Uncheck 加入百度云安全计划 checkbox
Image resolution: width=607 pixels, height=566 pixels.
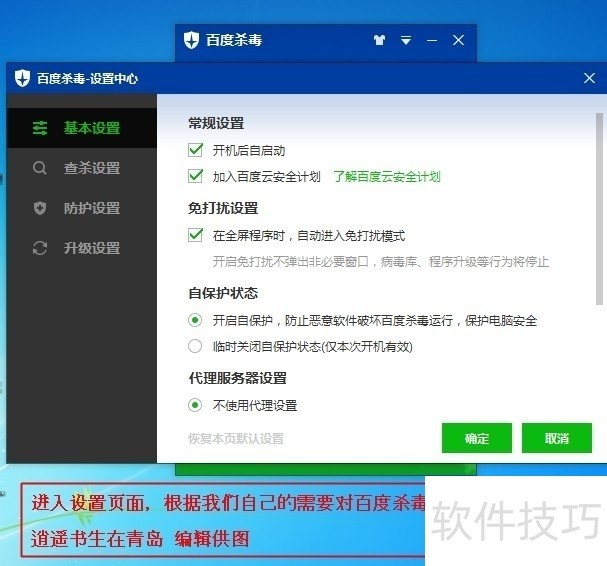pos(195,176)
